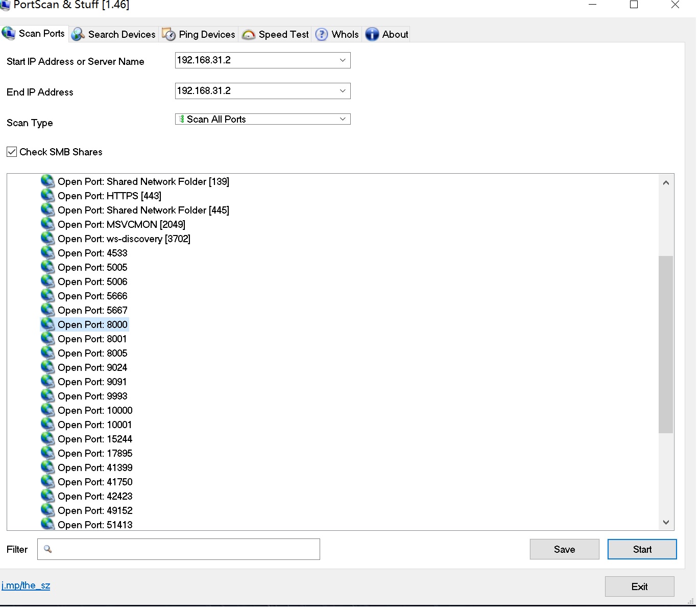Click the About info icon
Screen dimensions: 700x610
coord(372,34)
